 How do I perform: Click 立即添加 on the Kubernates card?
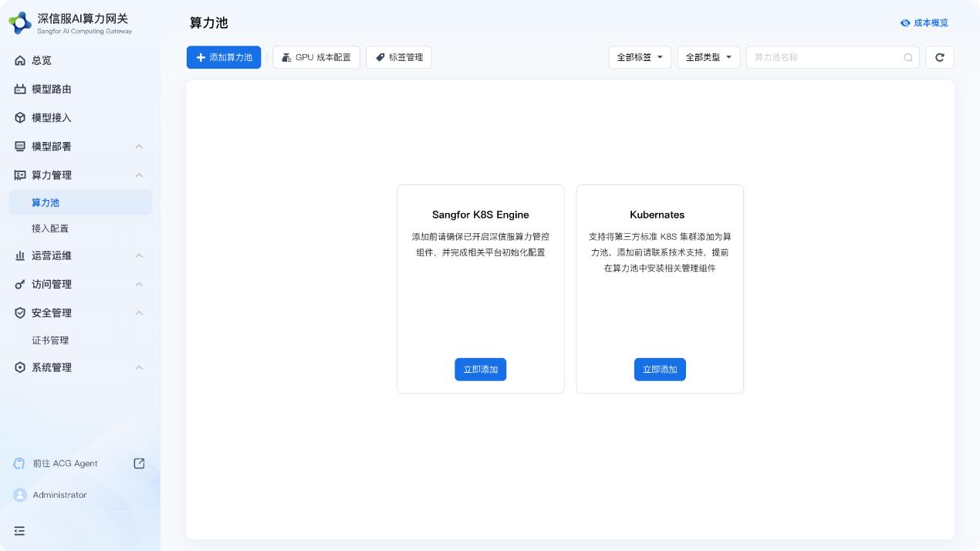(660, 370)
